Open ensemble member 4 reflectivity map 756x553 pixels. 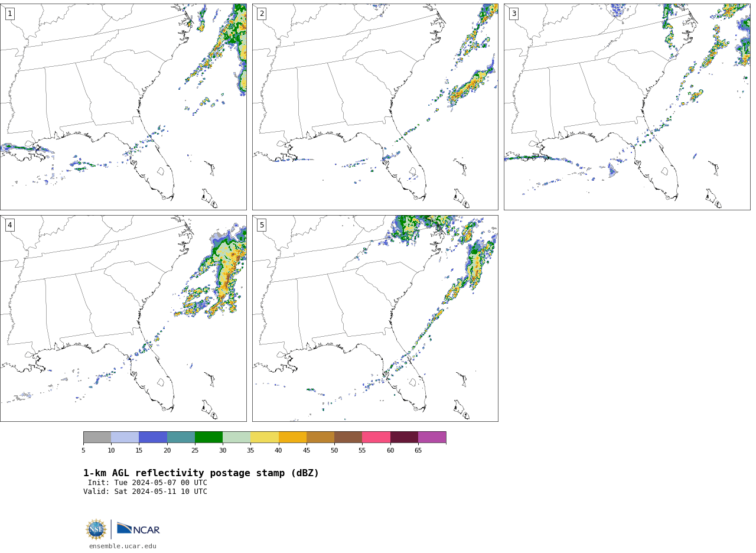coord(123,318)
